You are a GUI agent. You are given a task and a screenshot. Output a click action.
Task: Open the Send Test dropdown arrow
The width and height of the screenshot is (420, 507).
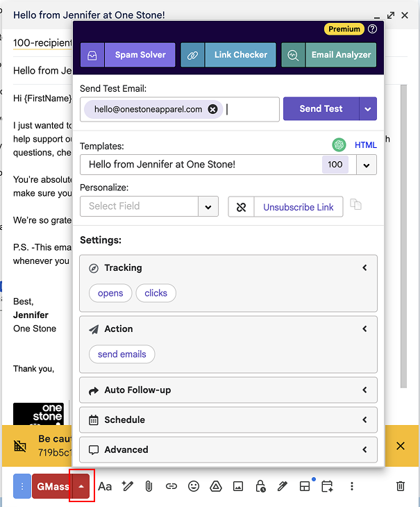tap(368, 108)
